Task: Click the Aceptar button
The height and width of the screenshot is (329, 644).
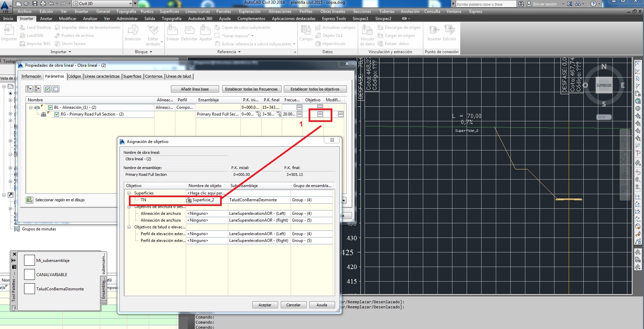Action: [x=265, y=305]
